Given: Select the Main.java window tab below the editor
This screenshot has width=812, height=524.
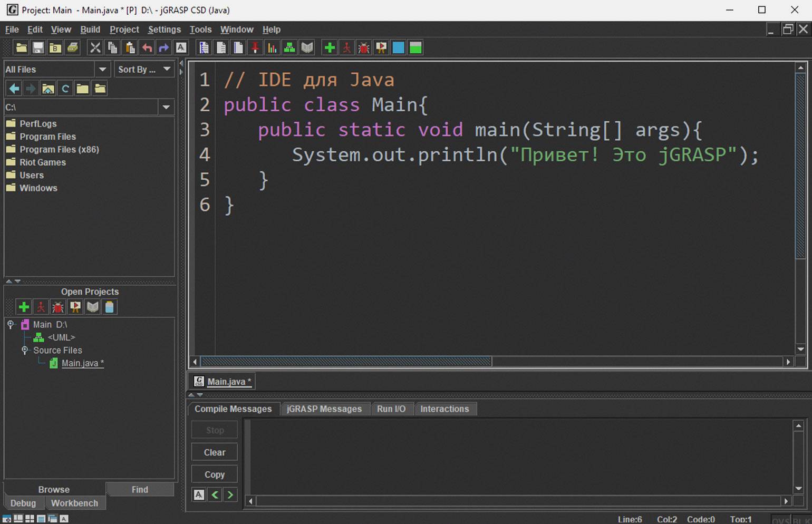Looking at the screenshot, I should [x=223, y=382].
